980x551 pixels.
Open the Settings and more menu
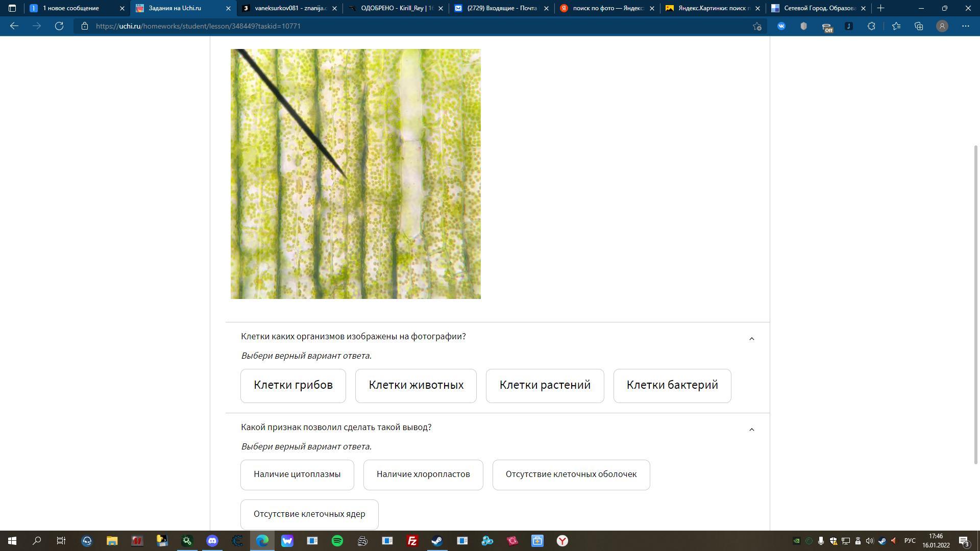click(x=965, y=26)
